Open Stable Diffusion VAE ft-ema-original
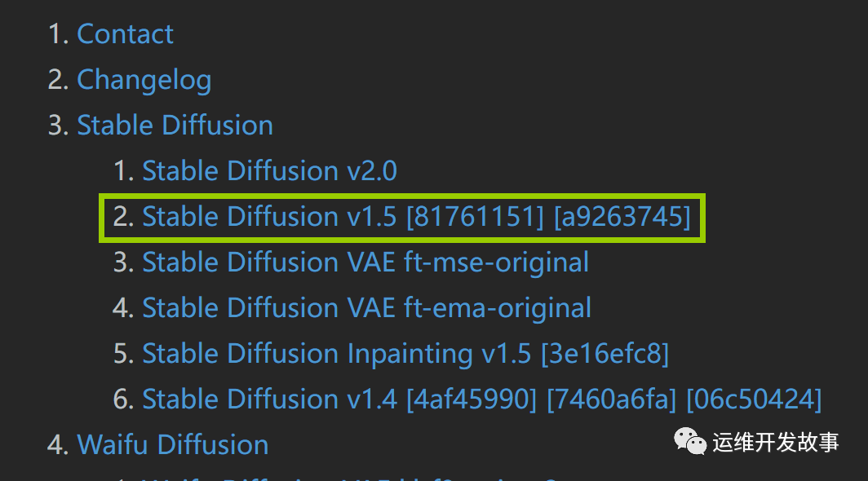868x481 pixels. pyautogui.click(x=366, y=308)
